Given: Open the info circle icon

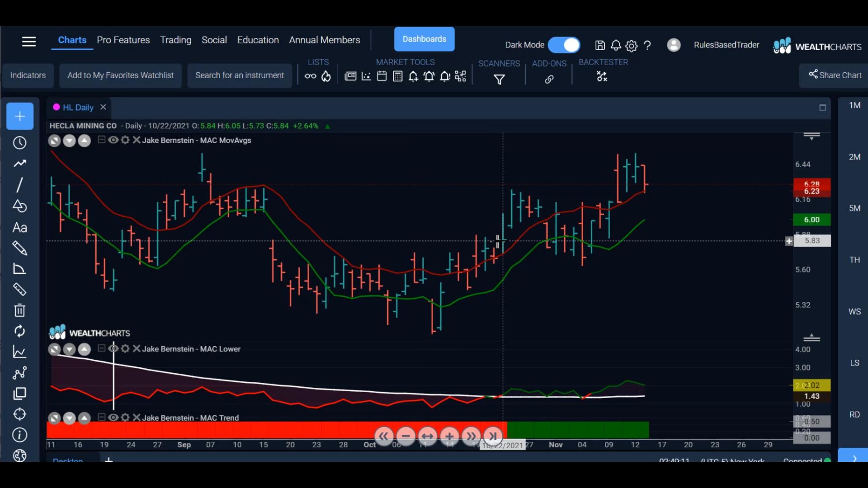Looking at the screenshot, I should pyautogui.click(x=19, y=435).
